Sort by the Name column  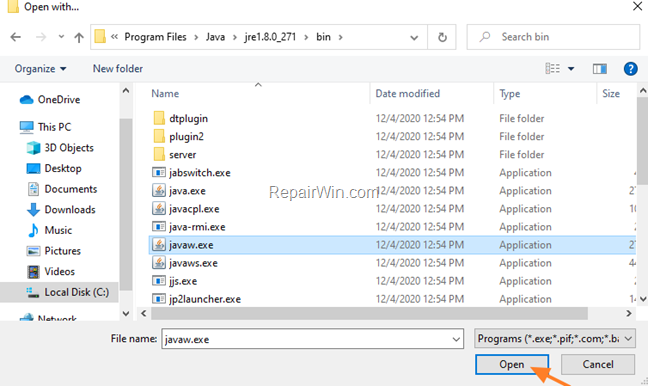[x=165, y=93]
